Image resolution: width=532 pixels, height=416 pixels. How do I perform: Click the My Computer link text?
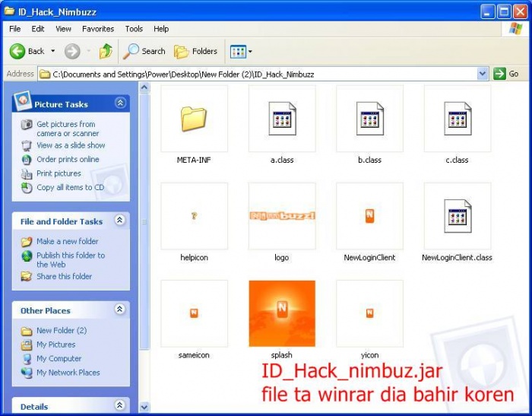59,358
